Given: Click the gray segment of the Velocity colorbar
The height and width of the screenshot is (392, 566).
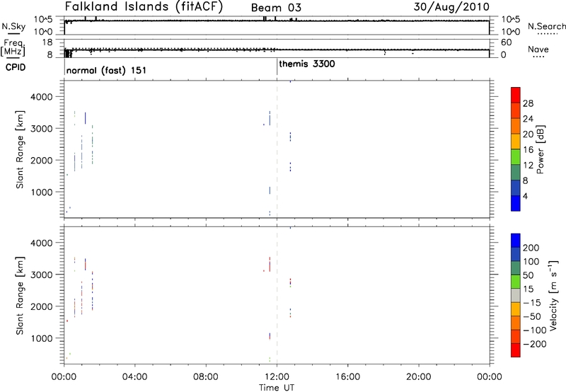Looking at the screenshot, I should click(x=516, y=295).
